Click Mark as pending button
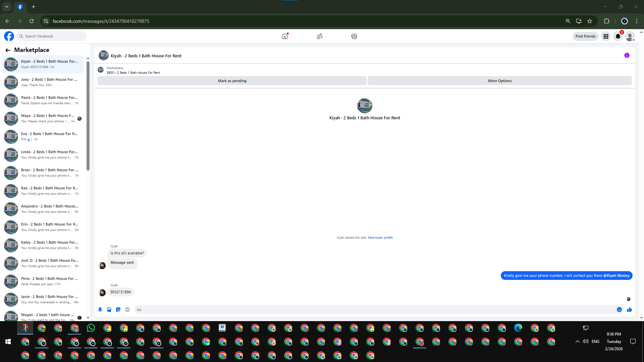The width and height of the screenshot is (644, 362). (232, 81)
